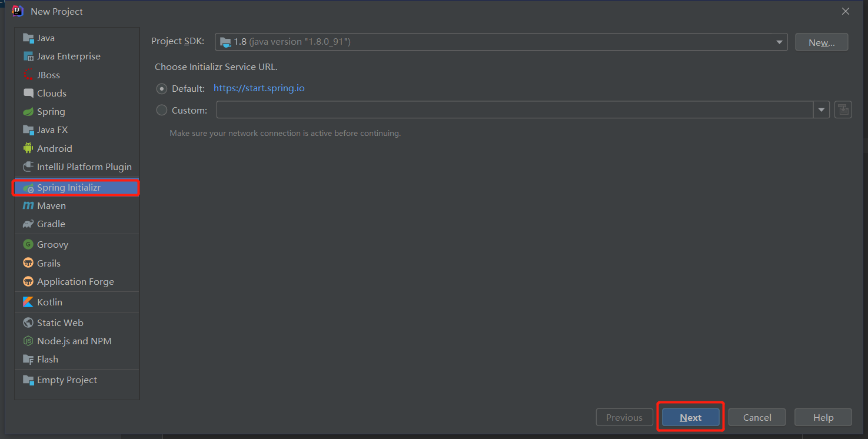Click the Java FX folder icon

[x=28, y=130]
